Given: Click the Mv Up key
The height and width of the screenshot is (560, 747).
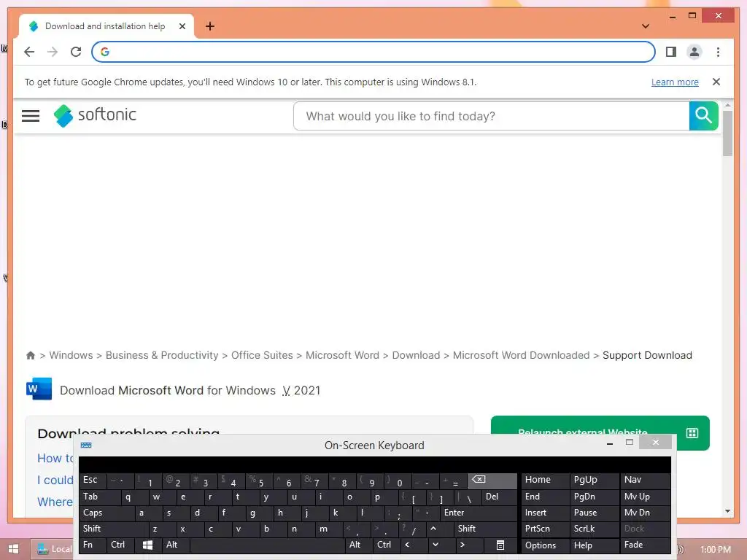Looking at the screenshot, I should point(645,497).
